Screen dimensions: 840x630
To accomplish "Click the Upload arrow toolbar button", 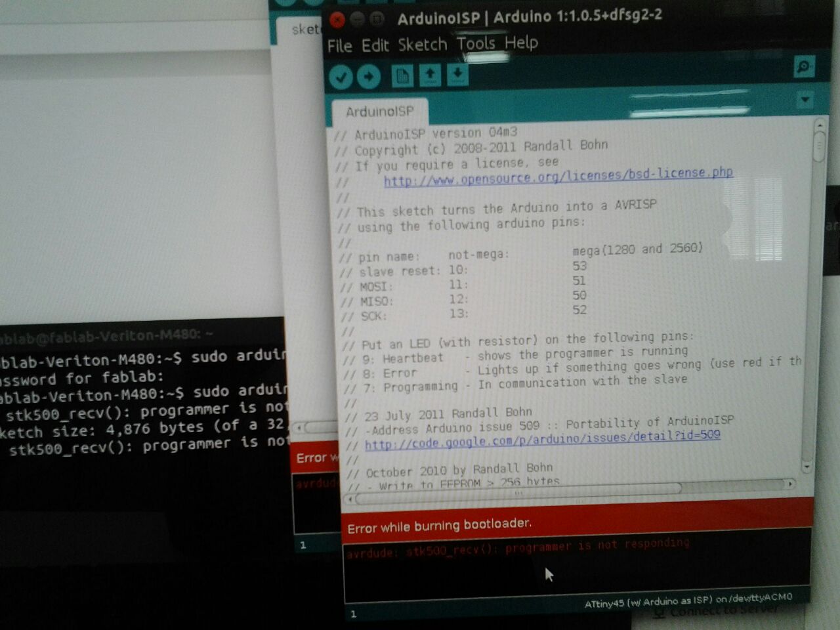I will [369, 77].
